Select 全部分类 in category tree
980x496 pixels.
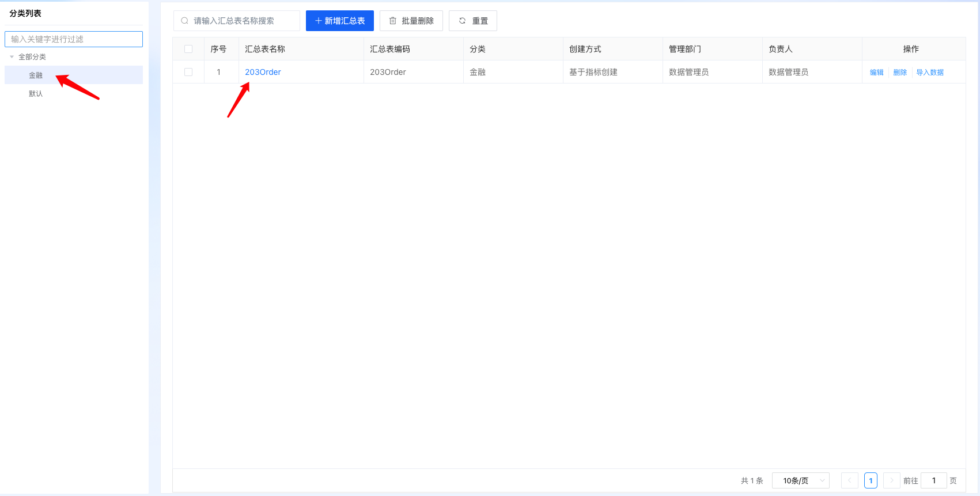(x=32, y=57)
